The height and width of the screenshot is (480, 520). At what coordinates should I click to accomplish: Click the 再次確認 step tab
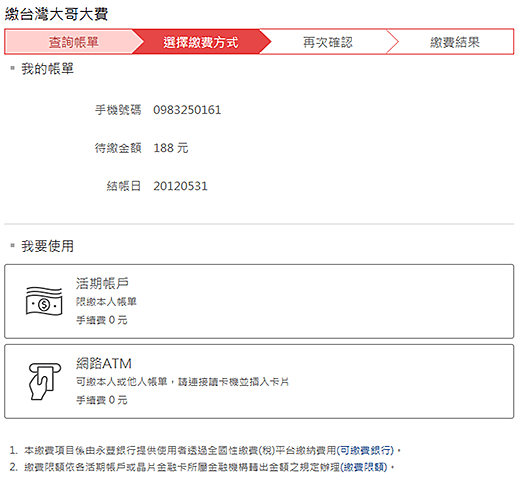pos(328,42)
